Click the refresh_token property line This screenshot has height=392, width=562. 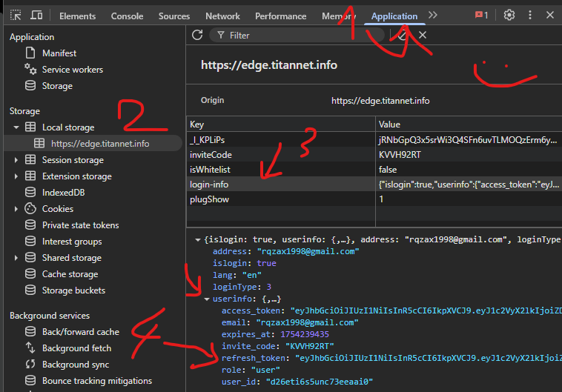(391, 358)
